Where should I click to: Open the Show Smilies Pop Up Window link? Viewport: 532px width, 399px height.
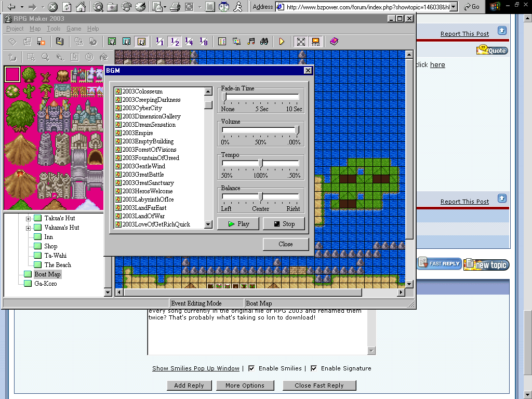pyautogui.click(x=196, y=368)
